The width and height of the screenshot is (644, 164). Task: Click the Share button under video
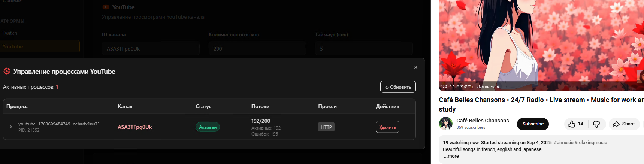[624, 124]
